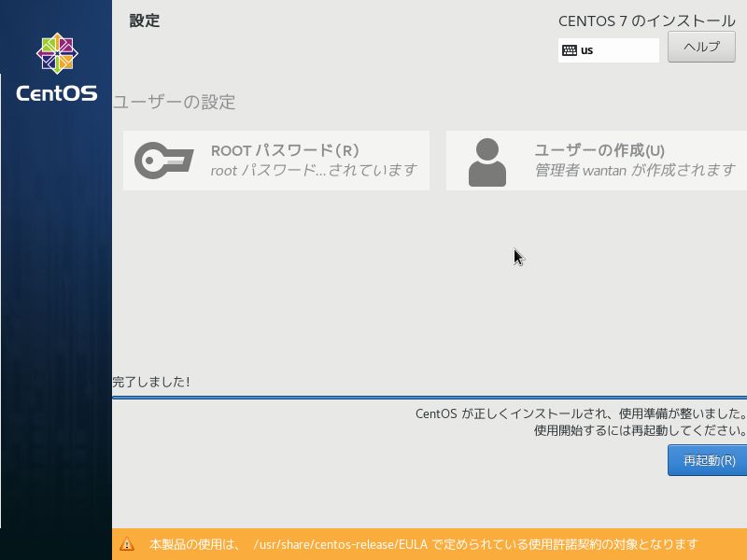
Task: Click the user silhouette icon for ユーザーの作成
Action: click(x=486, y=160)
